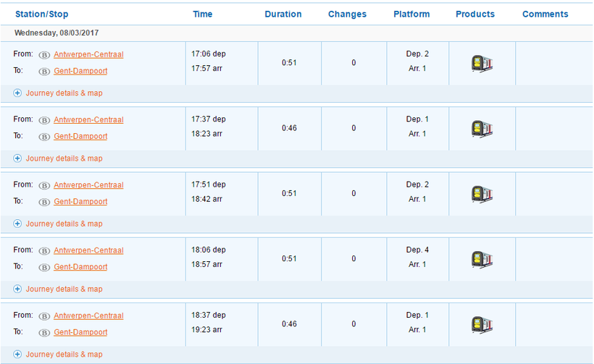Expand journey details for the 17:37 train
Screen dimensions: 594x364
64,158
